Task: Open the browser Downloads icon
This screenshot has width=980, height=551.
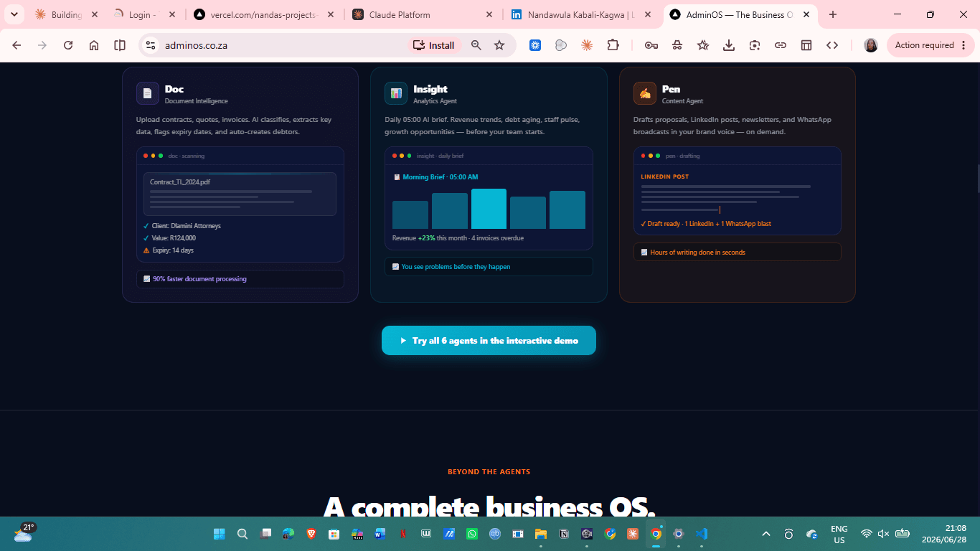Action: coord(729,45)
